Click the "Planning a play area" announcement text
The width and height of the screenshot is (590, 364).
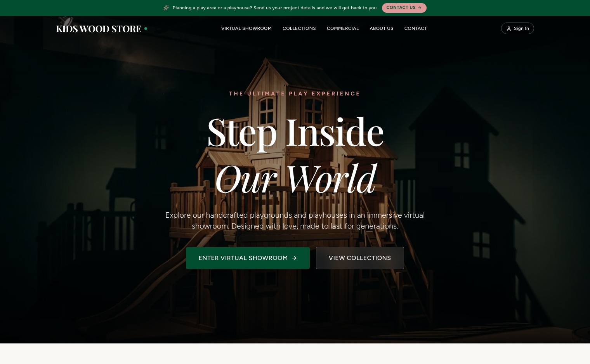tap(275, 8)
